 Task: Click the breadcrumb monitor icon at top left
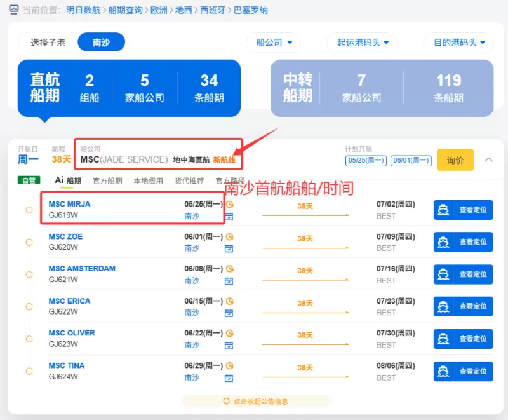pyautogui.click(x=13, y=10)
